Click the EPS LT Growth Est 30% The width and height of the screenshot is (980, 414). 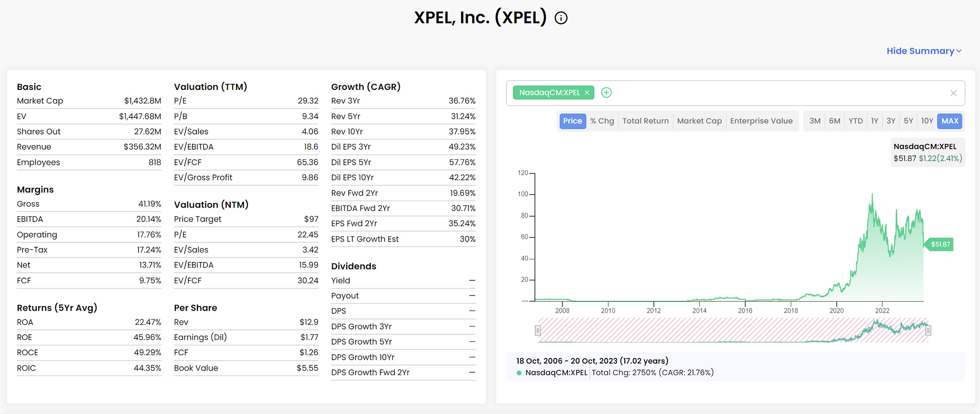(x=468, y=239)
